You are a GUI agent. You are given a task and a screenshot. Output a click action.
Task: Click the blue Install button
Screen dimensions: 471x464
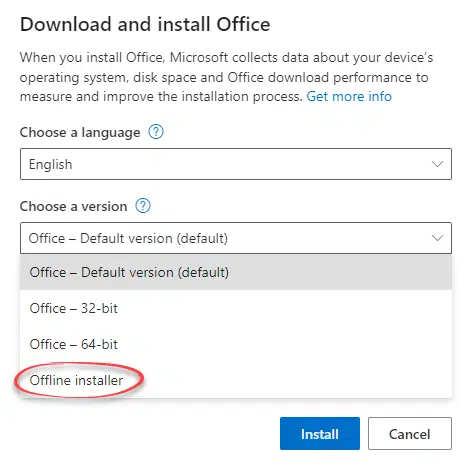click(x=320, y=433)
